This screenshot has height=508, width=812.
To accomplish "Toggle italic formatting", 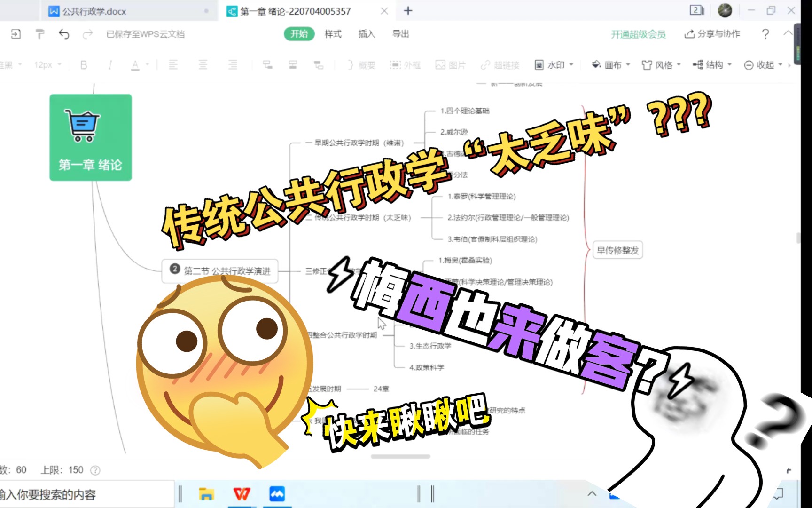I will pos(110,65).
